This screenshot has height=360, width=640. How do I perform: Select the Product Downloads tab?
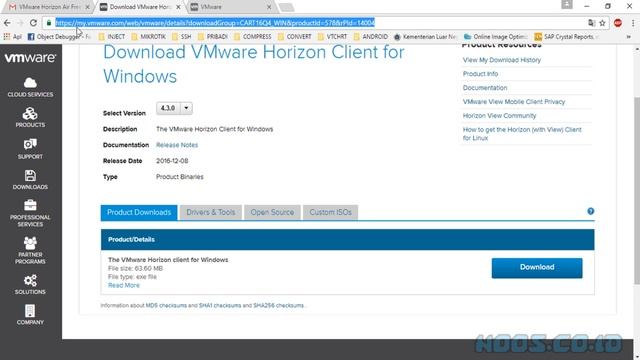(x=139, y=212)
